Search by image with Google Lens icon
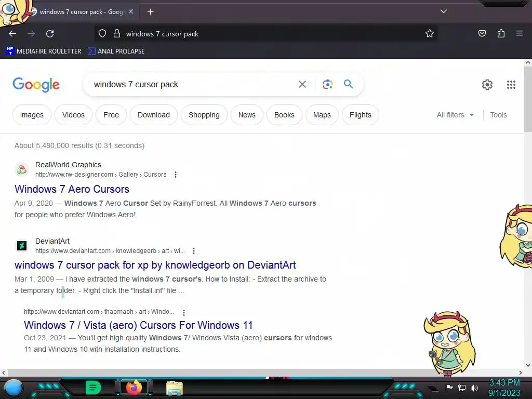 tap(327, 84)
